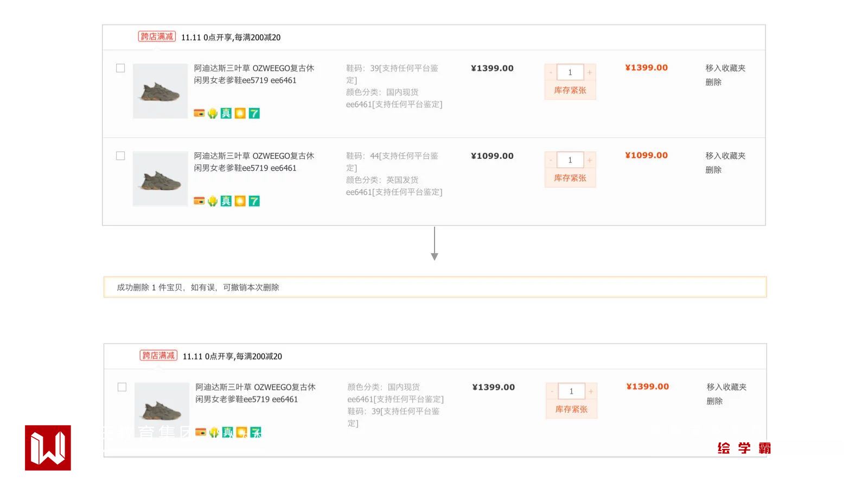
Task: Delete the ¥1099 item with 删除
Action: click(x=713, y=170)
